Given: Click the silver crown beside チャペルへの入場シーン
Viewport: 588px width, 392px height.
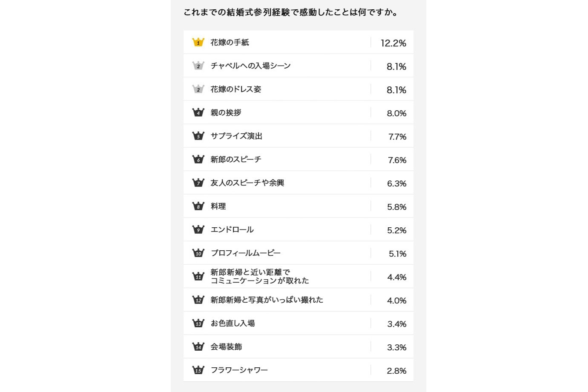Looking at the screenshot, I should pos(198,66).
